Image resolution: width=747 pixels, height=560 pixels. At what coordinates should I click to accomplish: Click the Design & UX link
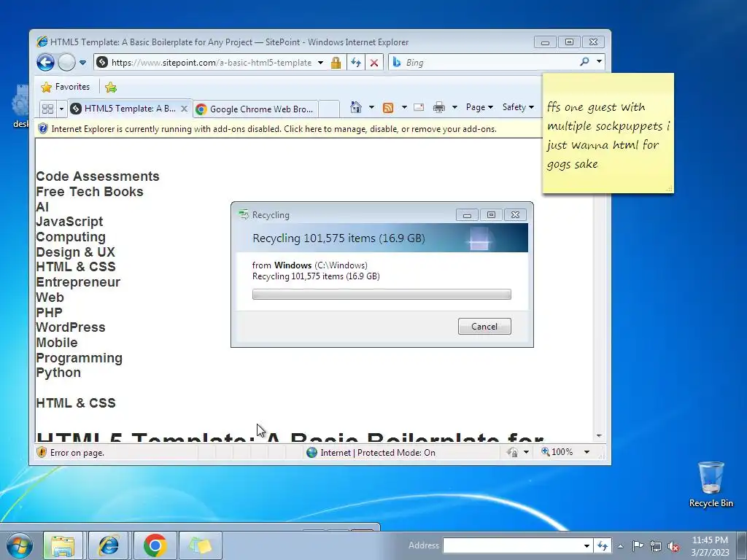click(x=75, y=252)
